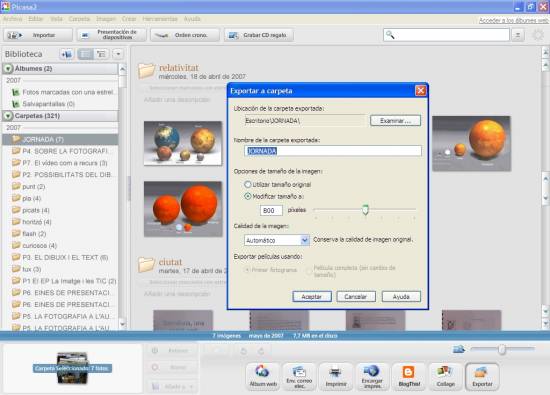Image resolution: width=550 pixels, height=395 pixels.
Task: Click the add new album icon in Biblioteca
Action: pyautogui.click(x=66, y=54)
